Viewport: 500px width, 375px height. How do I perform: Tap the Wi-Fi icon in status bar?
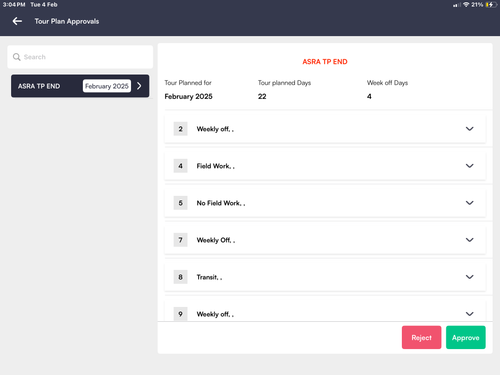point(466,5)
